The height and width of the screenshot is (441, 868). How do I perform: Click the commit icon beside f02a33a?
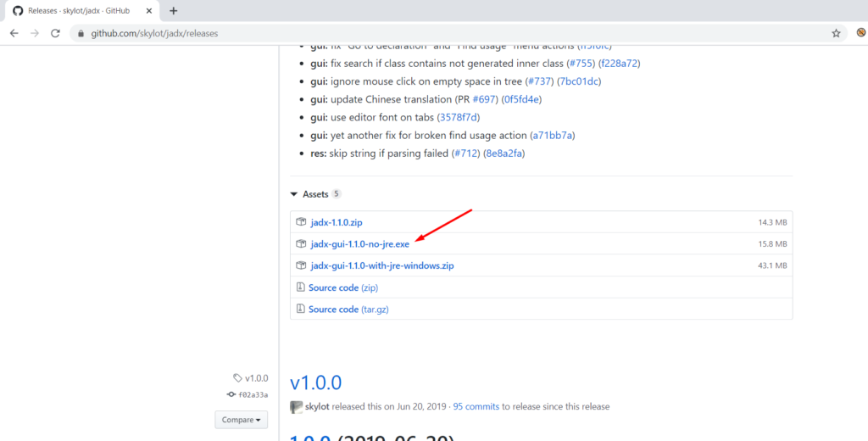pos(231,394)
